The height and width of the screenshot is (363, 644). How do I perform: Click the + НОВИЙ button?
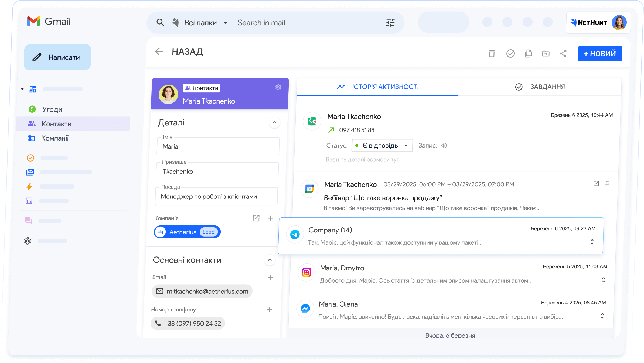[x=600, y=54]
